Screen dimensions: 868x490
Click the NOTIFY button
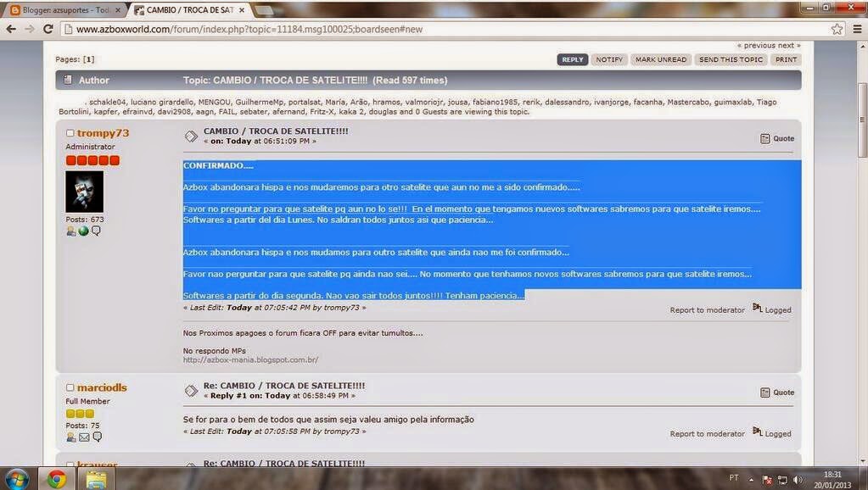pyautogui.click(x=609, y=59)
